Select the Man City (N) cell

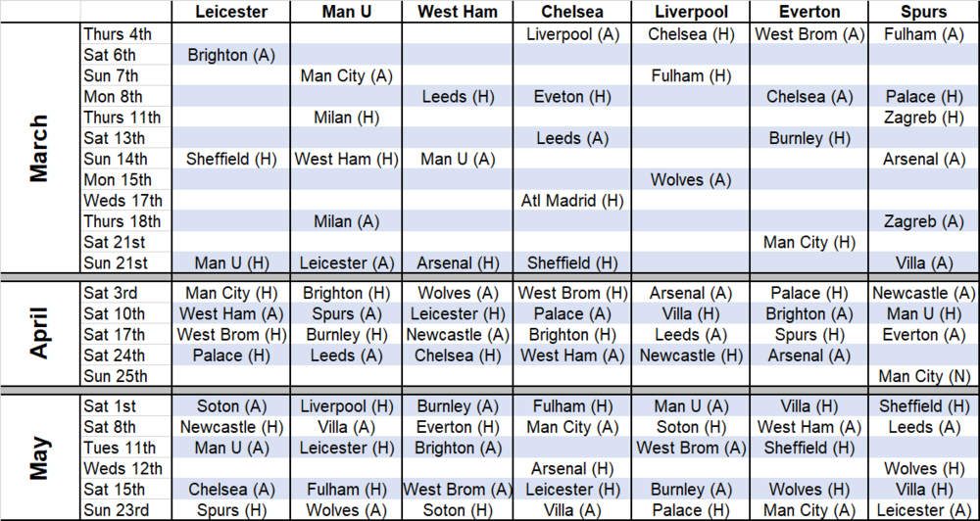(924, 376)
